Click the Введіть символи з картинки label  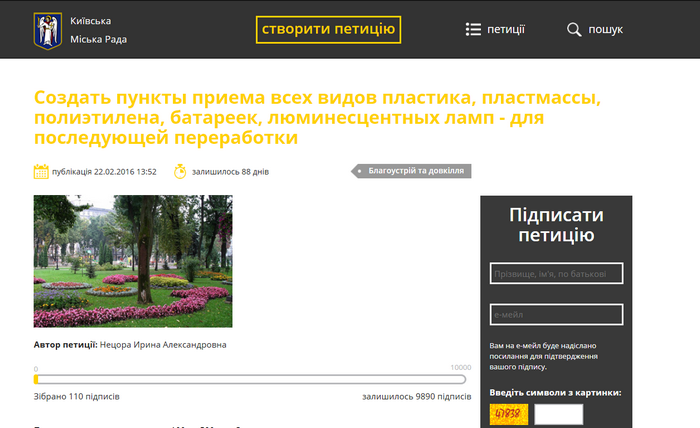[x=555, y=393]
